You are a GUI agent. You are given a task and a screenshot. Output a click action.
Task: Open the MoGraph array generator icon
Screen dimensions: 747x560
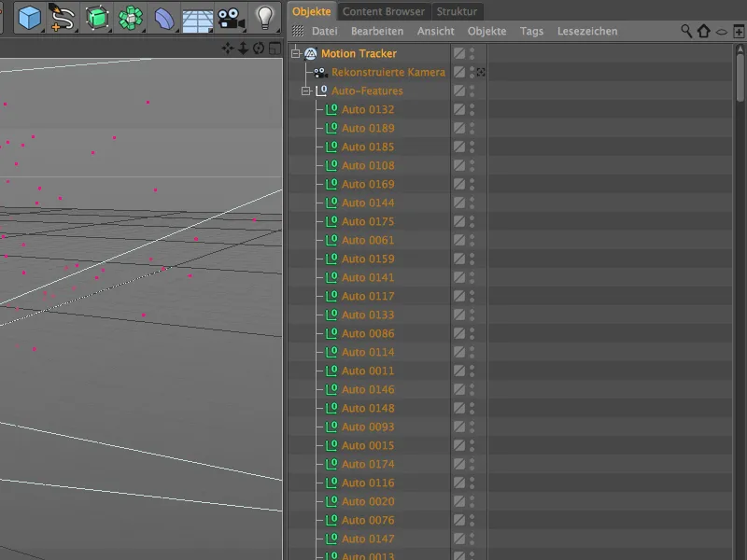tap(131, 17)
